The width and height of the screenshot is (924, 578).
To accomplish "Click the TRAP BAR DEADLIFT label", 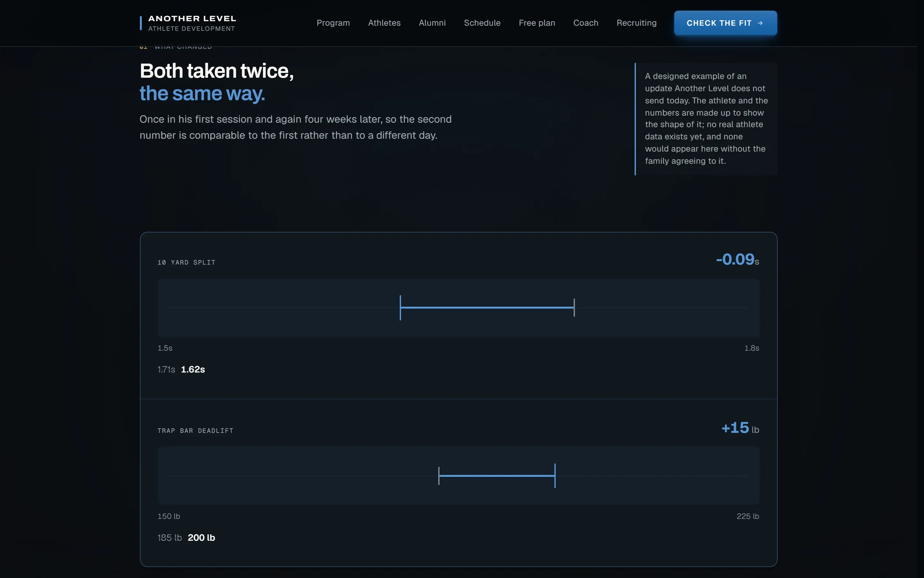I will coord(195,430).
